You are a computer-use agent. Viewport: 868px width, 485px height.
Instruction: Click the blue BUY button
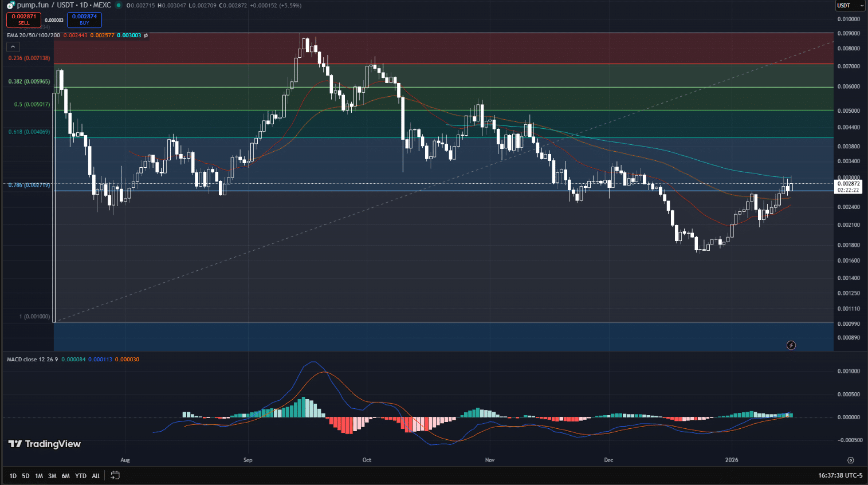click(x=84, y=19)
